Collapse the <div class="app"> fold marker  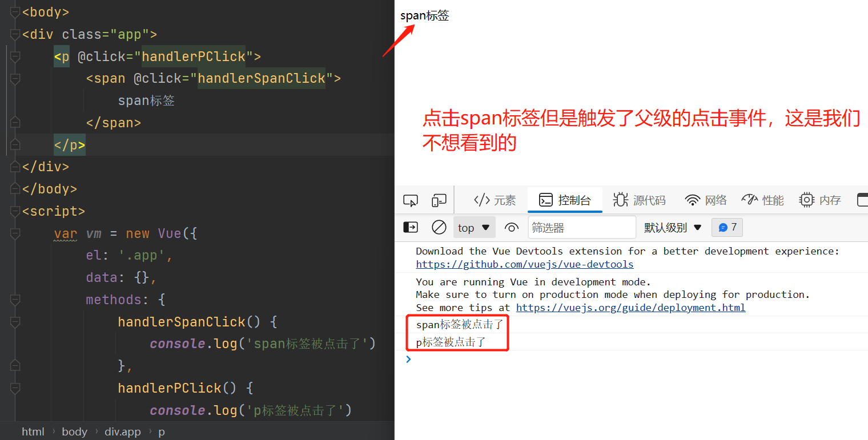[x=15, y=34]
